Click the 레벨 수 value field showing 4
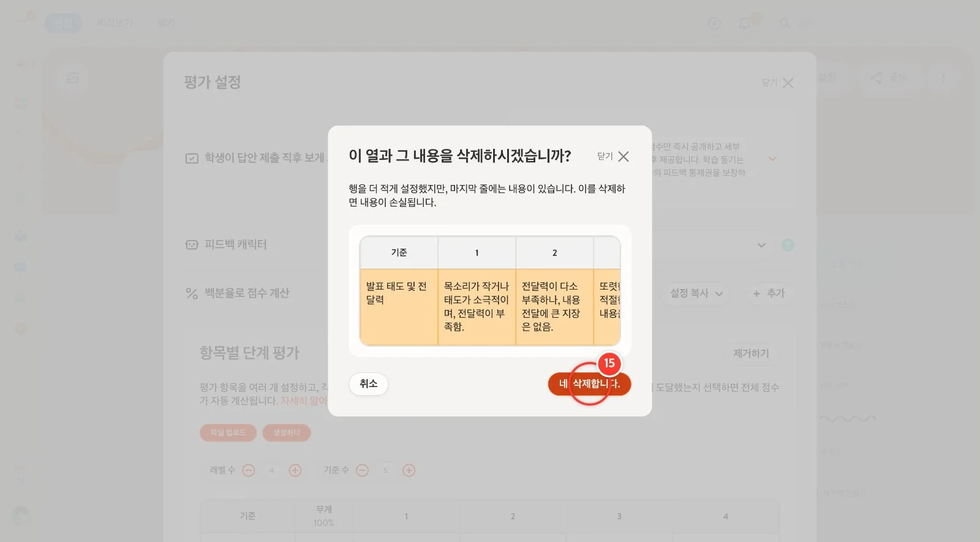The image size is (980, 542). tap(271, 470)
